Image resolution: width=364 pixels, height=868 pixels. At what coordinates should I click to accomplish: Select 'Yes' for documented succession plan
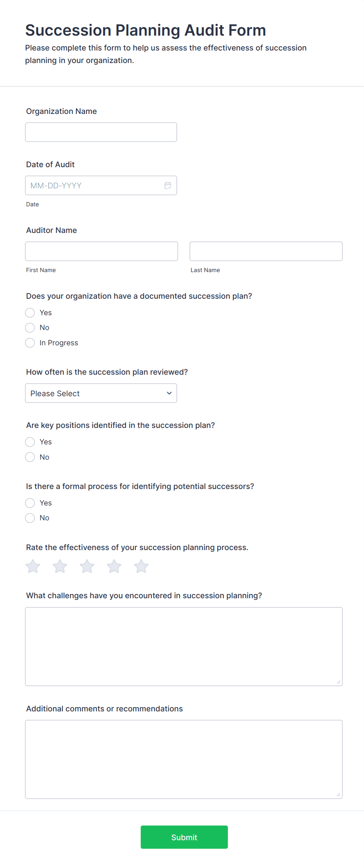pyautogui.click(x=30, y=312)
